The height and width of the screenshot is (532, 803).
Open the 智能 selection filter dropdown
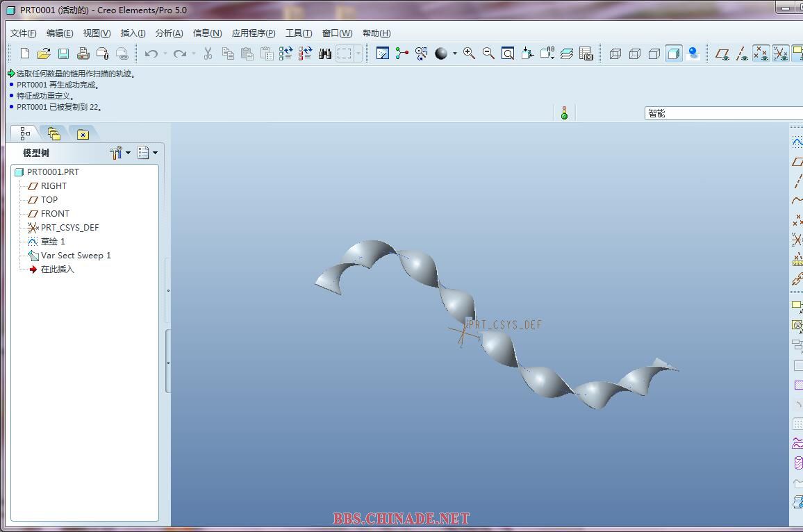click(x=722, y=113)
